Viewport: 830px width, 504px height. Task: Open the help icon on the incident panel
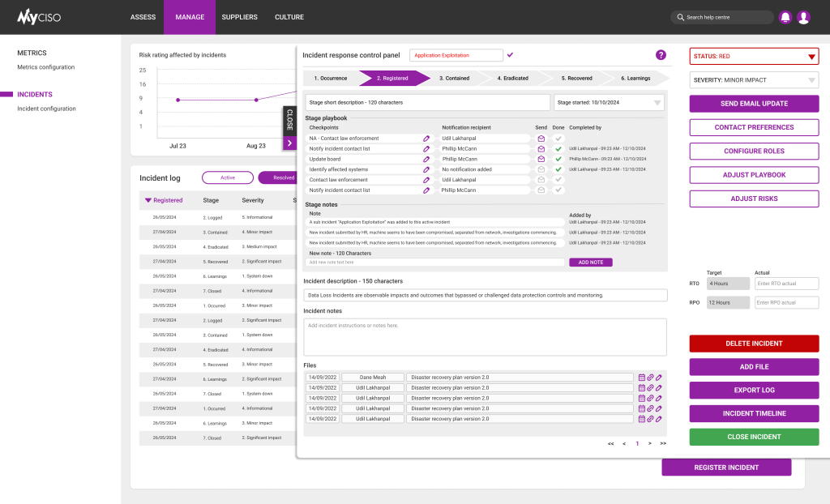point(661,54)
